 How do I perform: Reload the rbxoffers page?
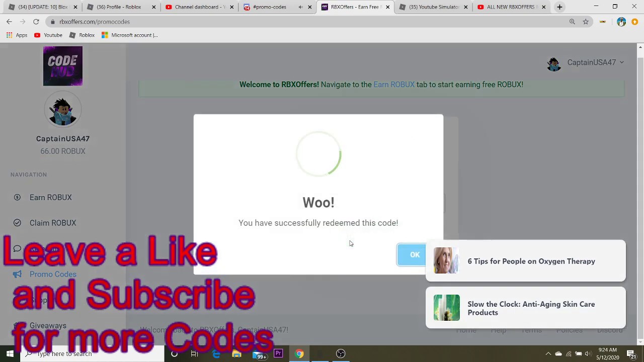point(36,22)
